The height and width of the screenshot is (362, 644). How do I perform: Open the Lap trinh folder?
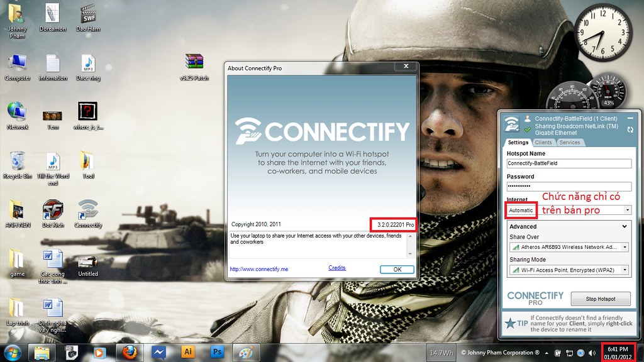click(x=17, y=312)
